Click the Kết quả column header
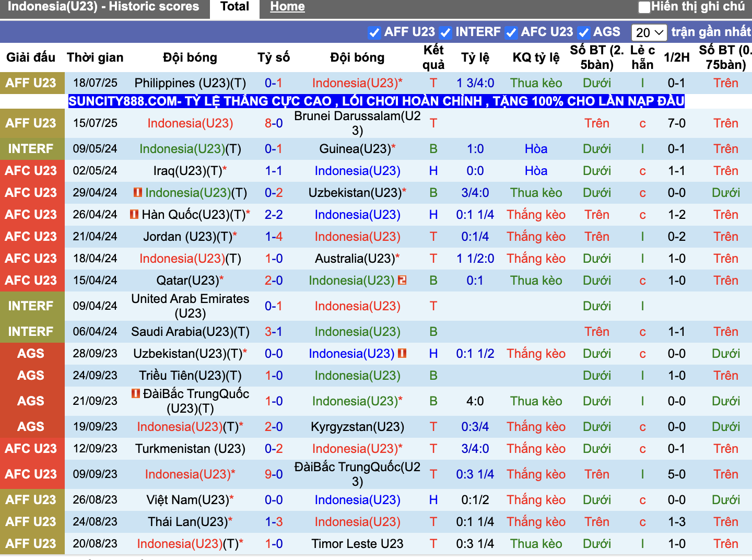752x560 pixels. point(433,57)
